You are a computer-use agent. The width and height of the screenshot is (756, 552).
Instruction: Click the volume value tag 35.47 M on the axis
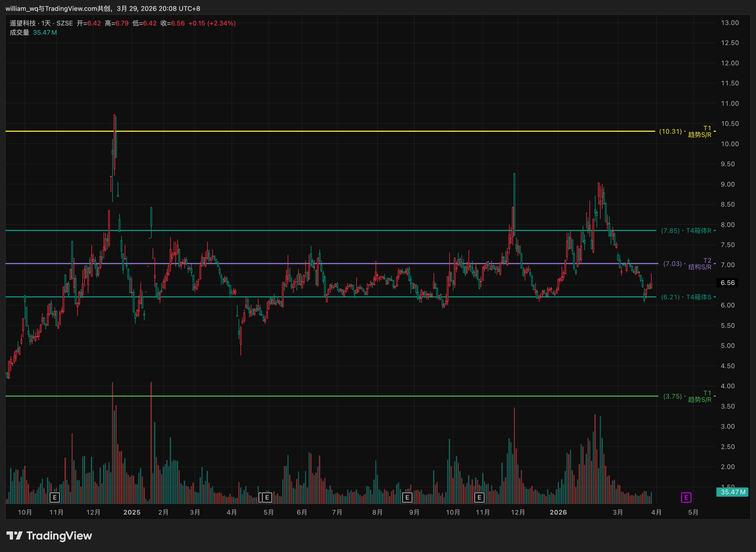732,492
